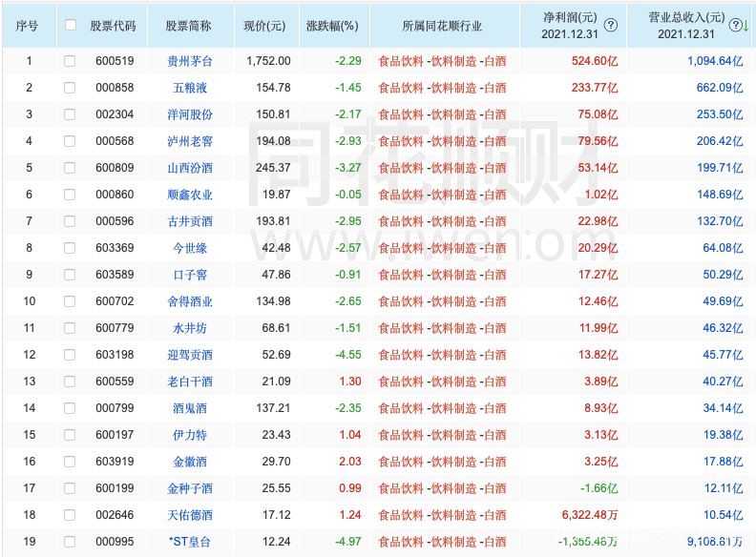Sort by 股票代码 column header
The image size is (756, 557).
[x=113, y=26]
